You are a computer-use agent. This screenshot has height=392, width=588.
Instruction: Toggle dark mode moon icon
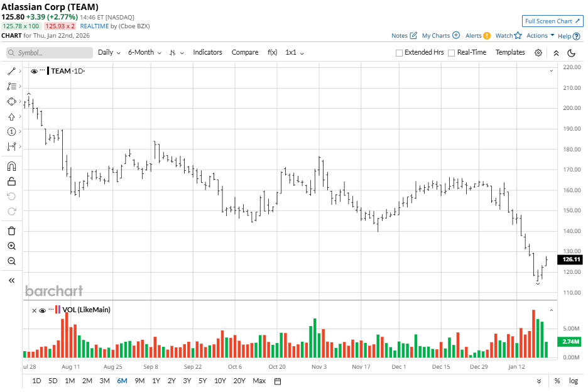click(572, 53)
